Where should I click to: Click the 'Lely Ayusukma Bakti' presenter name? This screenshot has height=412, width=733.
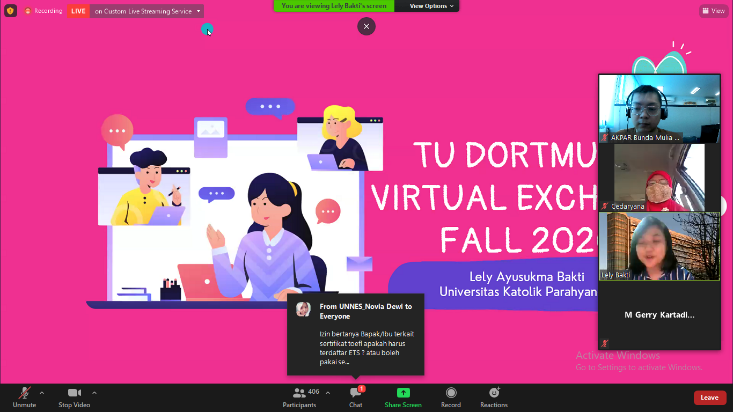point(527,277)
